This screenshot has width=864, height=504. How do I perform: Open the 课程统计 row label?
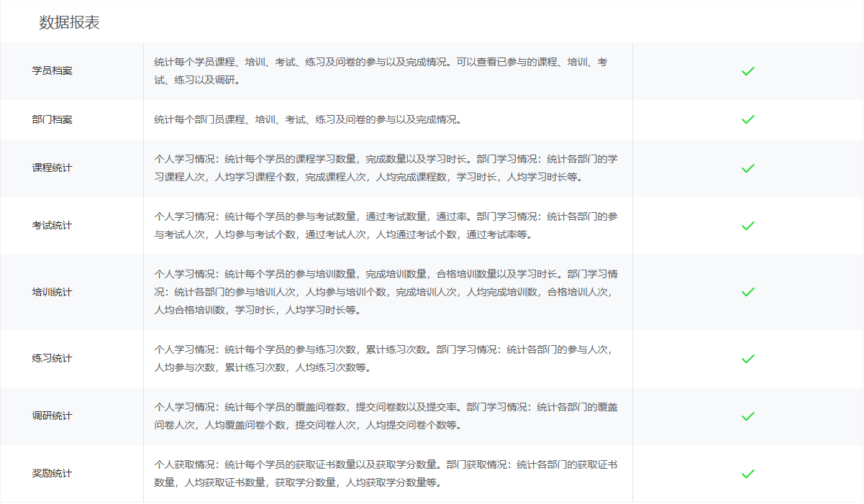pyautogui.click(x=53, y=168)
